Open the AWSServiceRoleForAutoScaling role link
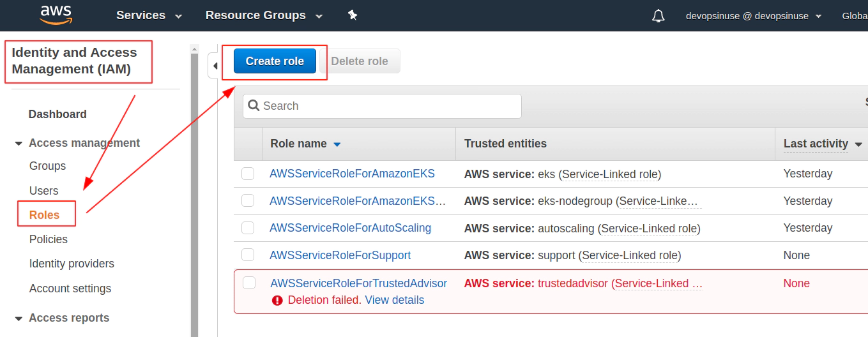Viewport: 868px width, 337px height. (350, 228)
